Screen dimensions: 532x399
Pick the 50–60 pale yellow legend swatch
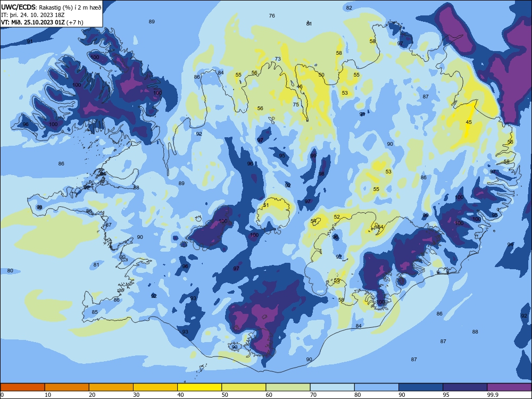pyautogui.click(x=244, y=387)
